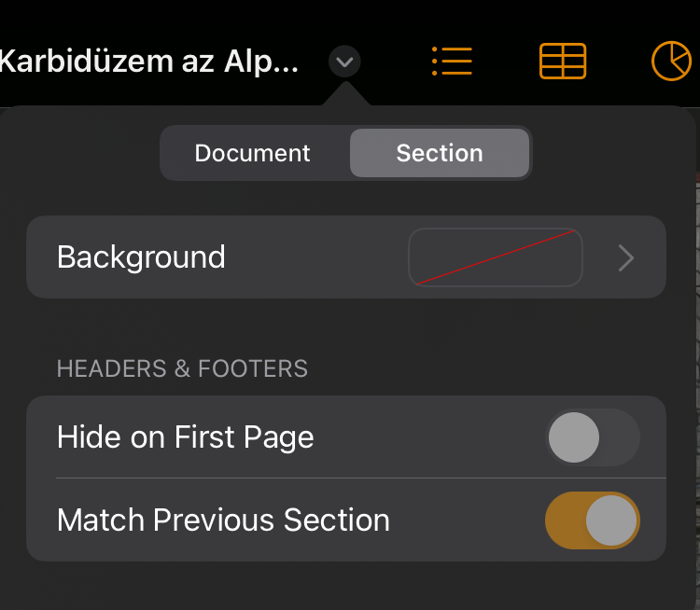Tap the gray knob of Hide on First Page
Viewport: 700px width, 610px height.
[x=574, y=437]
